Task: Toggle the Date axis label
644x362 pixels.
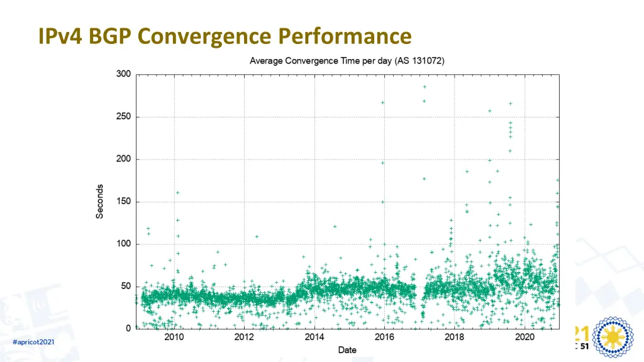Action: [x=346, y=350]
